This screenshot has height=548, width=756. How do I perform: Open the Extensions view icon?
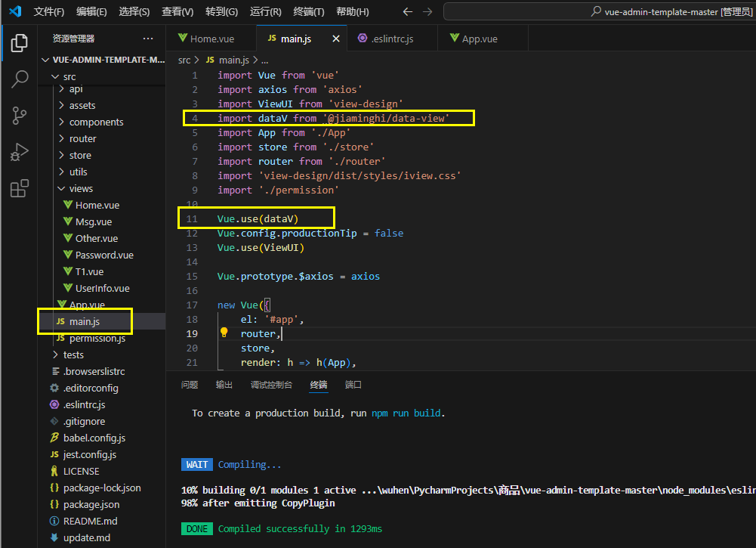pos(20,188)
